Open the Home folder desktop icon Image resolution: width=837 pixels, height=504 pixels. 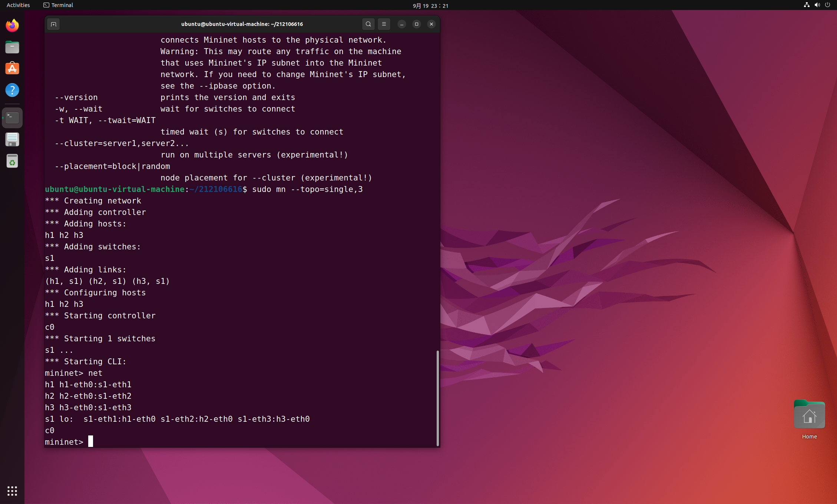(809, 419)
